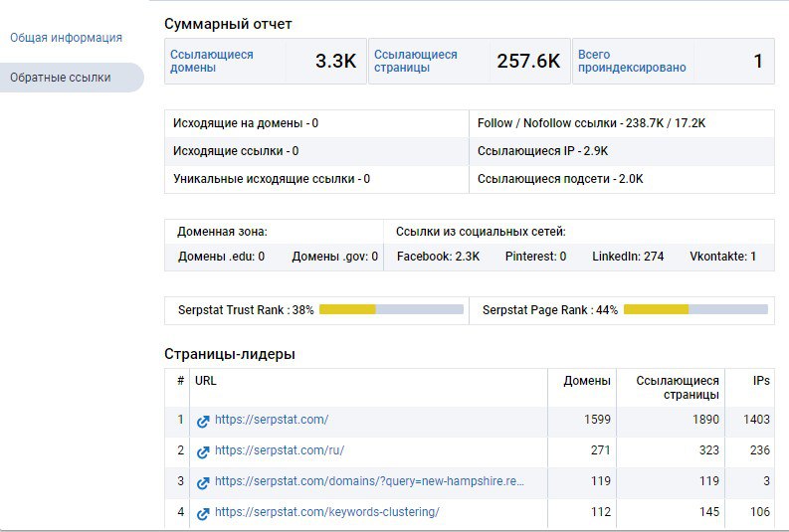Click the 3.3K referring domains value
Viewport: 789px width, 532px height.
click(335, 61)
